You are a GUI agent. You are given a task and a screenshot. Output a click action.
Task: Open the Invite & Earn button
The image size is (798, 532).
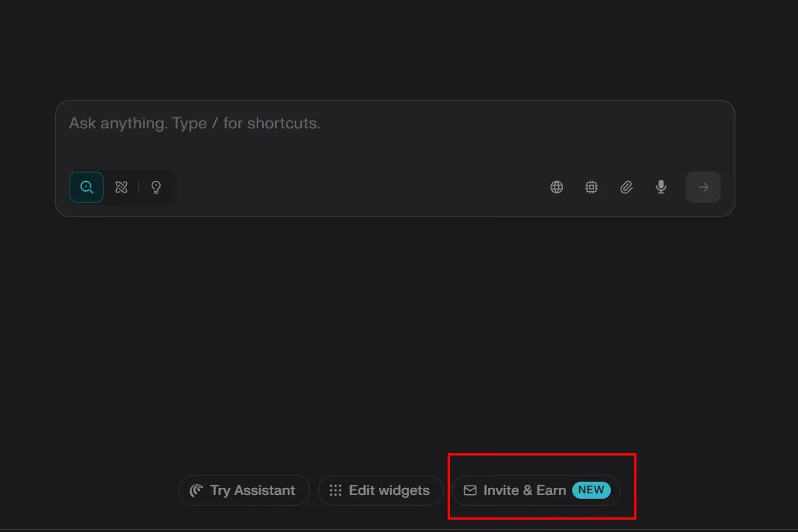click(x=537, y=490)
